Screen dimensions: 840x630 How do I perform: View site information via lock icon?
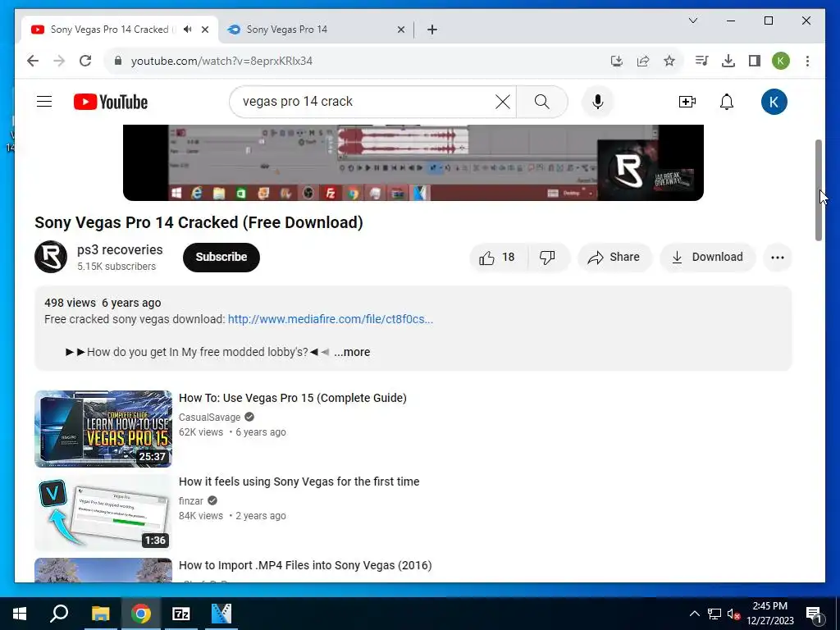(x=118, y=61)
